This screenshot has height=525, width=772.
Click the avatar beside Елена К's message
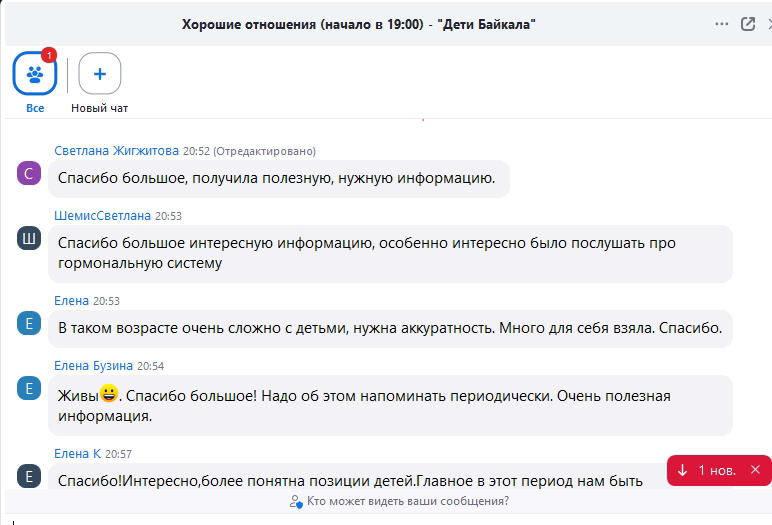click(x=28, y=475)
